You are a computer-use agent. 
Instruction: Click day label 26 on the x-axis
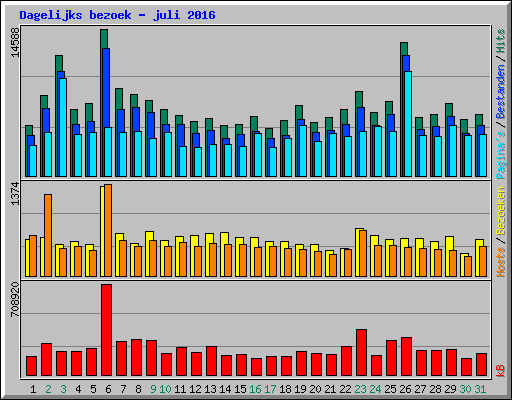tap(405, 389)
